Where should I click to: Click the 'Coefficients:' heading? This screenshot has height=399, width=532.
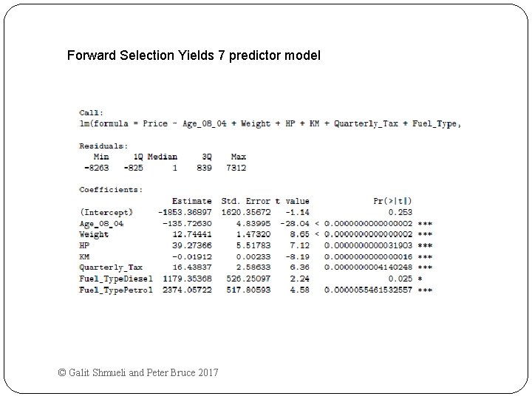(111, 190)
